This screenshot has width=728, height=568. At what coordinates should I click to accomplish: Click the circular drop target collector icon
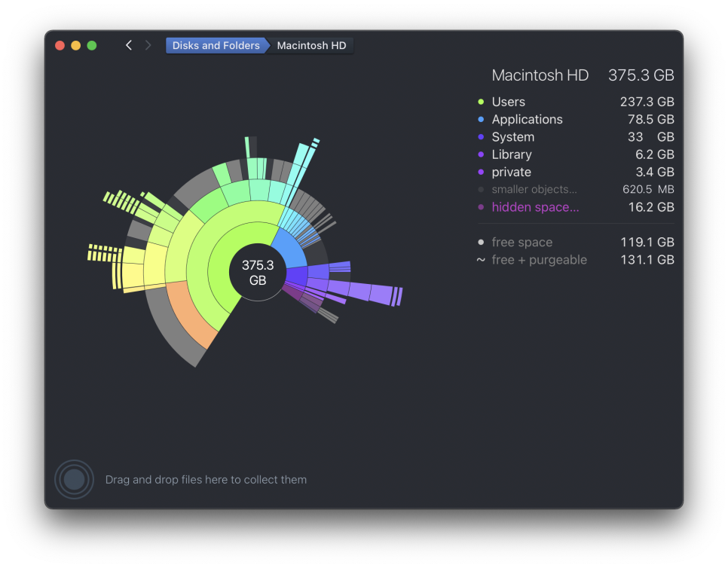pyautogui.click(x=75, y=479)
